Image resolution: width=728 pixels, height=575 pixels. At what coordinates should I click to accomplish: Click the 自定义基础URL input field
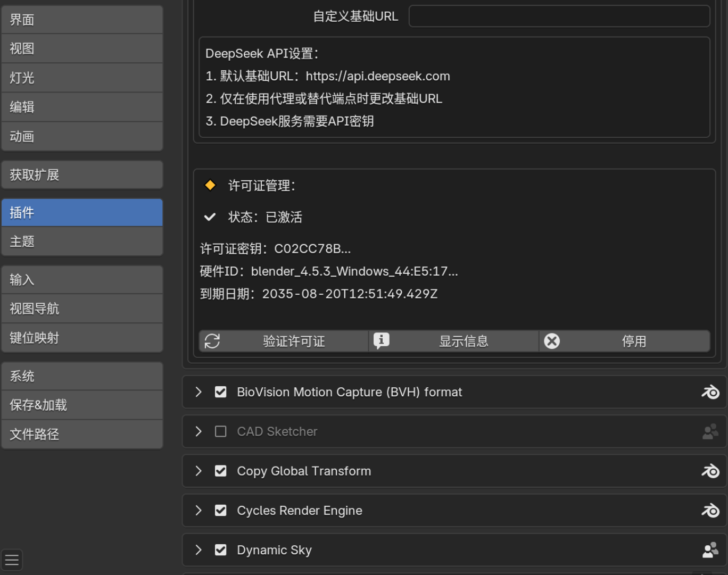559,16
